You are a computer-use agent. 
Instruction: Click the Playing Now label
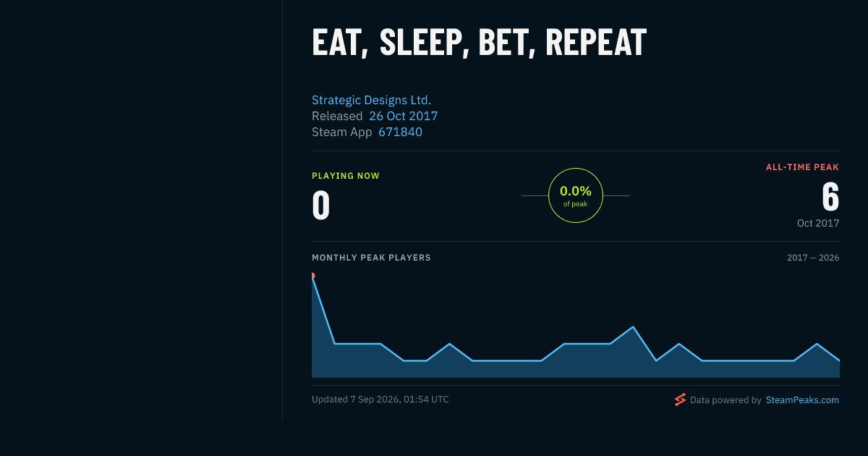click(x=346, y=176)
